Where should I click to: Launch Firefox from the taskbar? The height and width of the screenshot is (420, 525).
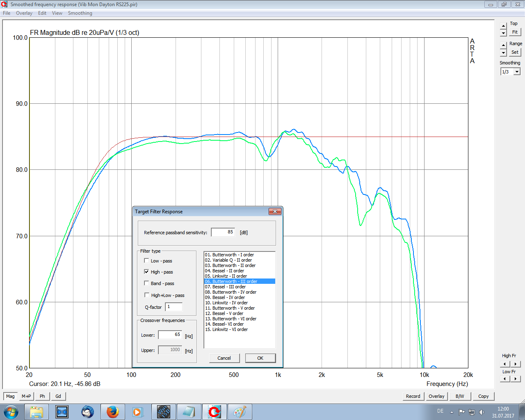click(x=112, y=412)
